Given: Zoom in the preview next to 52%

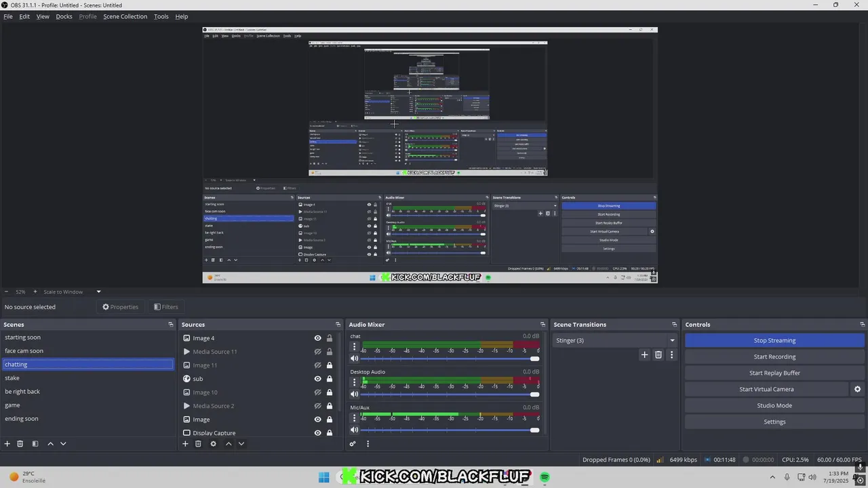Looking at the screenshot, I should [x=35, y=291].
